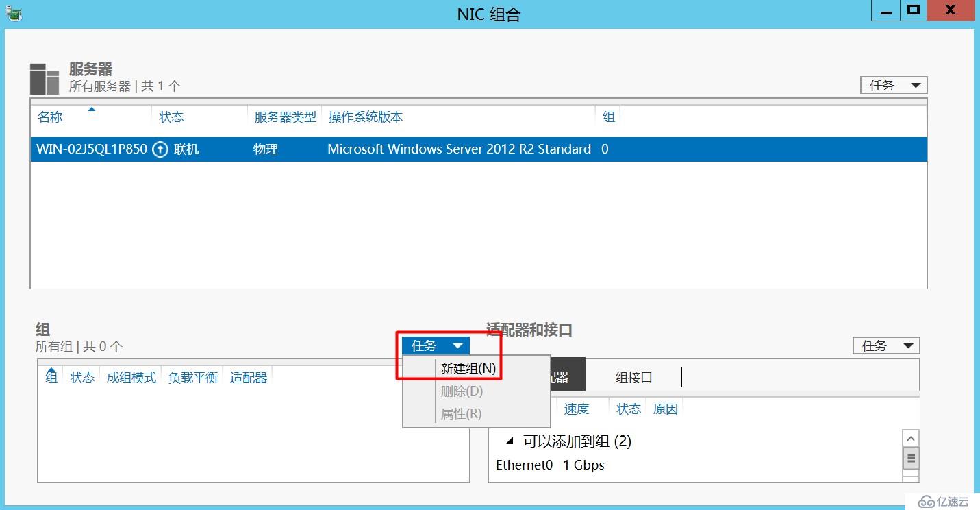
Task: Click the Microsoft Windows Server 2012 R2 Standard cell
Action: [459, 149]
